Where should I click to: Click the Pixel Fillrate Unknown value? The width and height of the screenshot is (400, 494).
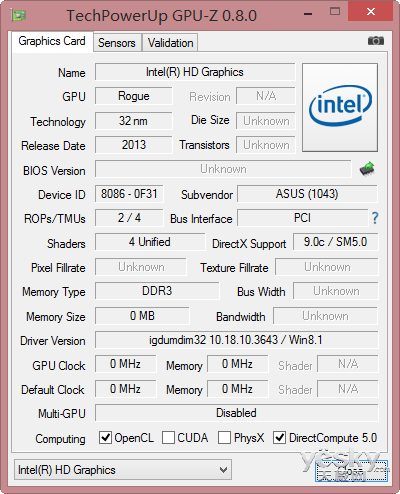tap(141, 267)
